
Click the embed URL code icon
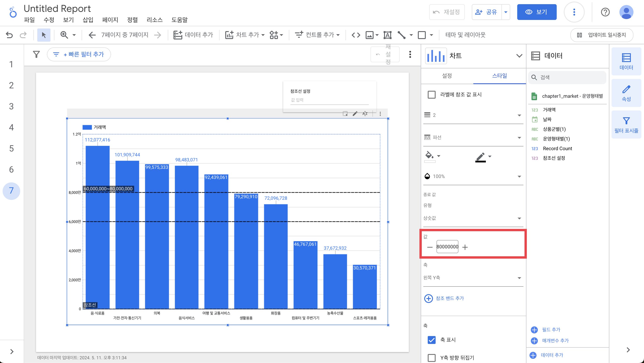[356, 35]
